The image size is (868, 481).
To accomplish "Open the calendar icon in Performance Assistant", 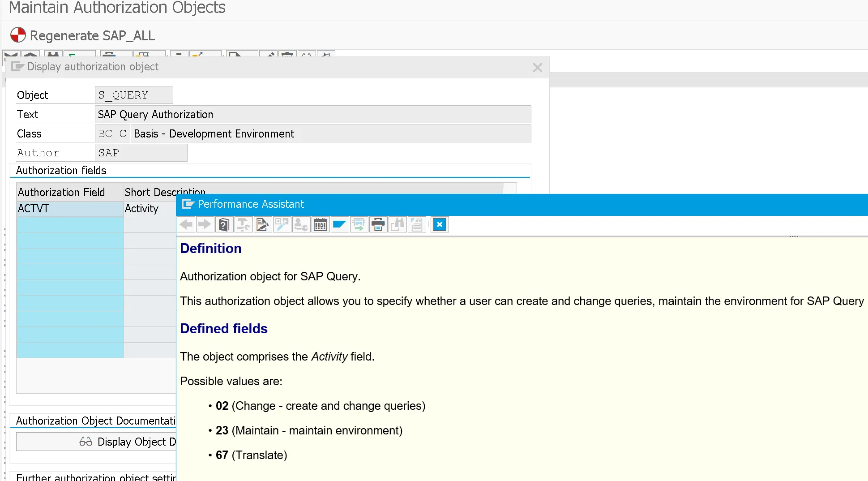I will (320, 224).
